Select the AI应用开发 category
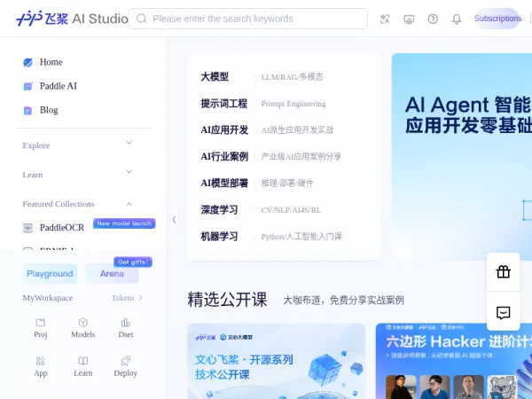The image size is (532, 399). [x=224, y=130]
